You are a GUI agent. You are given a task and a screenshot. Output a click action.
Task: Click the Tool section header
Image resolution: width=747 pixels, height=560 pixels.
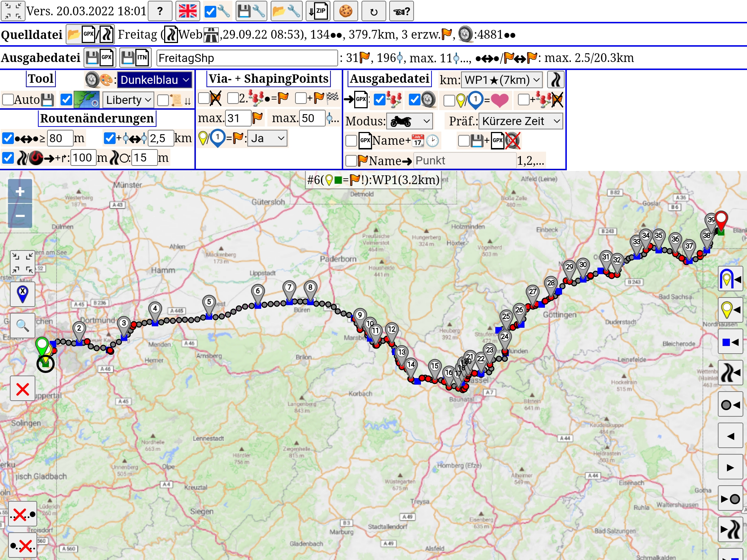click(x=41, y=79)
